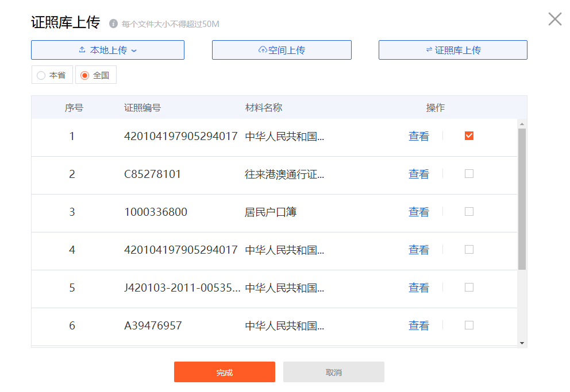Click the 证照库上传 dialog title

[66, 22]
